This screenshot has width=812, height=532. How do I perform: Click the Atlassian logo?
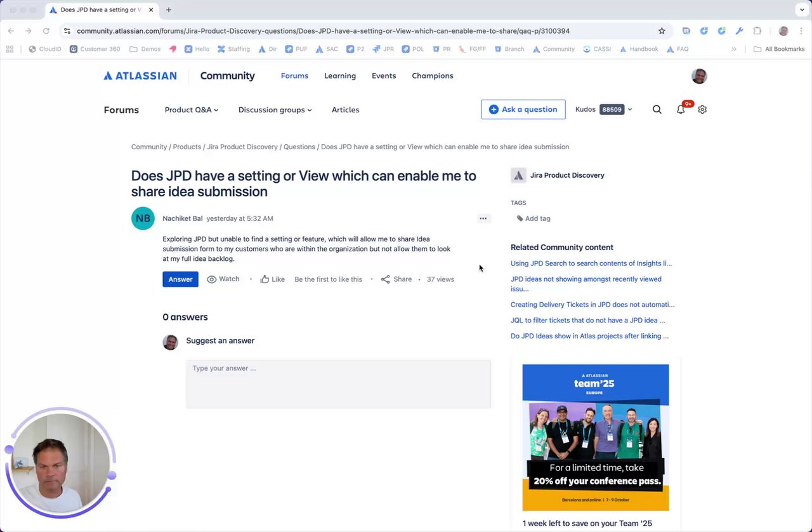[x=140, y=76]
